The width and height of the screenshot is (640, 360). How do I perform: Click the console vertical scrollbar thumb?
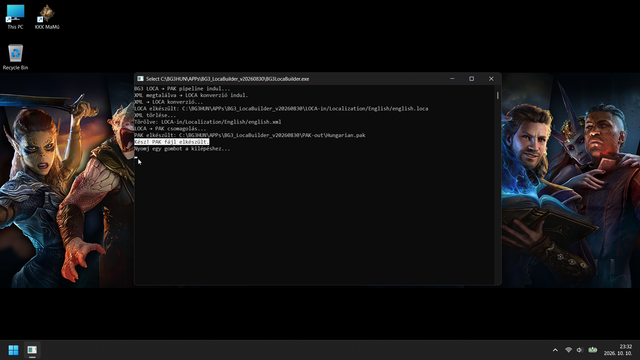498,96
